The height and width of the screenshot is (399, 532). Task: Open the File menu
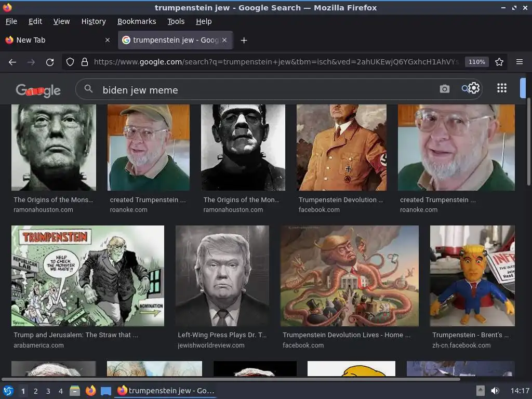[x=11, y=21]
